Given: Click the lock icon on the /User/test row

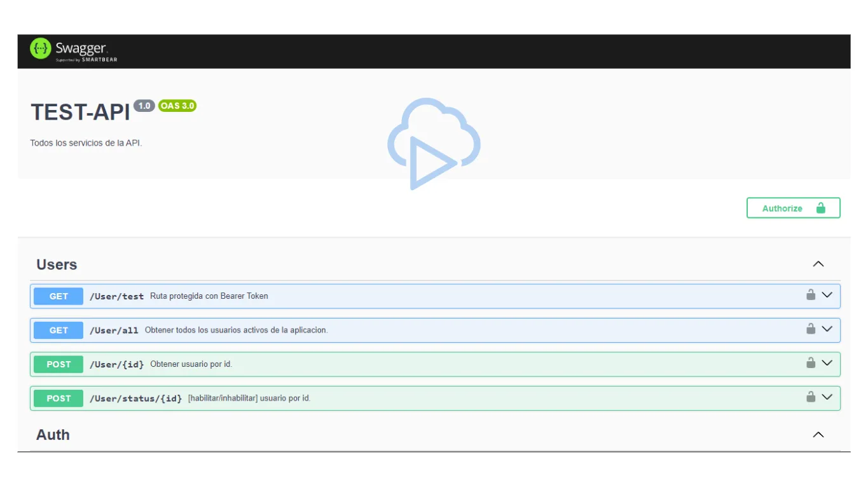Looking at the screenshot, I should point(811,294).
